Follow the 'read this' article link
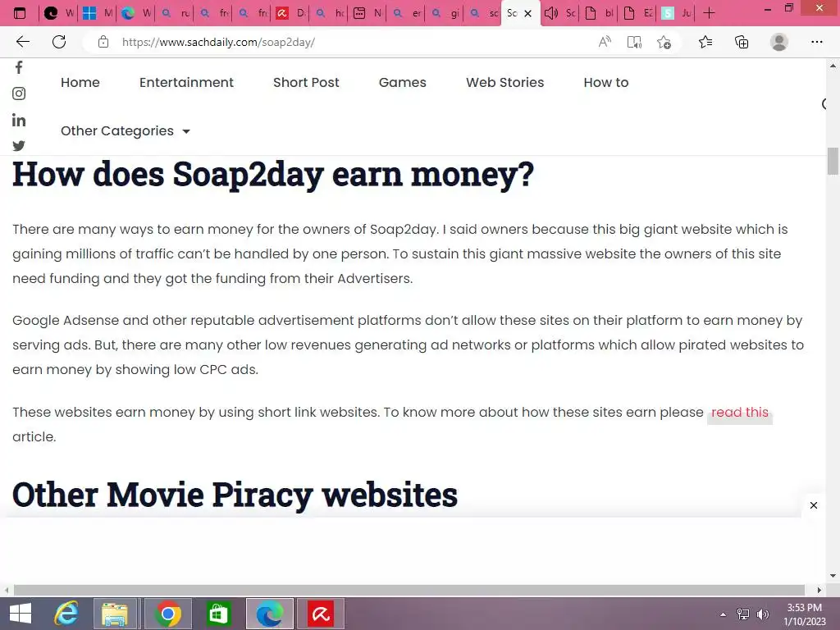The height and width of the screenshot is (630, 840). [x=740, y=413]
